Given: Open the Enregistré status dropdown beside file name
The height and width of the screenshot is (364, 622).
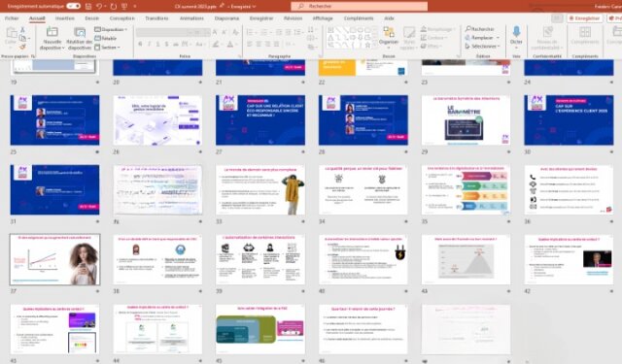Looking at the screenshot, I should [x=243, y=7].
